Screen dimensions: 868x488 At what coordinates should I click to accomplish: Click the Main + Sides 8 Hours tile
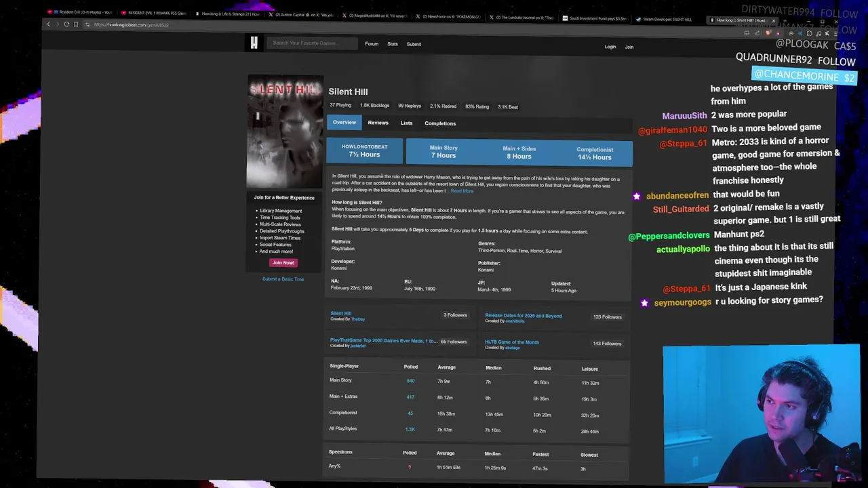519,152
